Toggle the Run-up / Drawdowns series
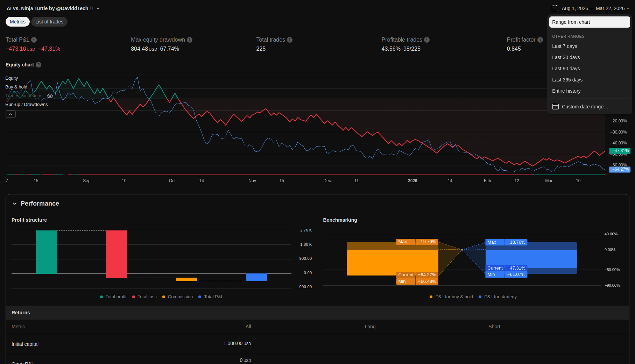Screen dimensions: 635x364 27,105
